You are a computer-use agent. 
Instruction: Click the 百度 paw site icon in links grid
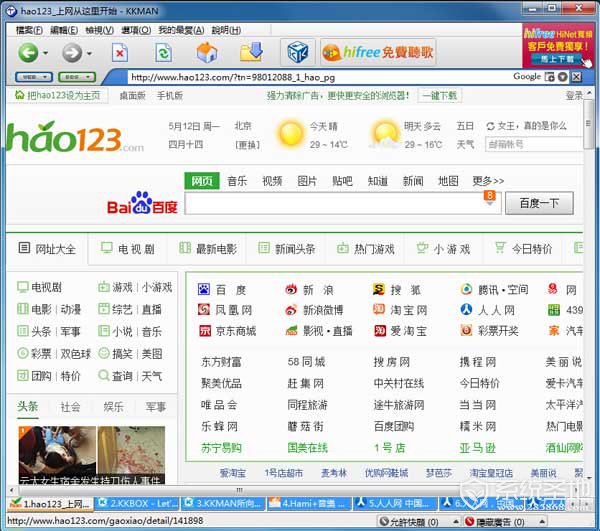[204, 289]
